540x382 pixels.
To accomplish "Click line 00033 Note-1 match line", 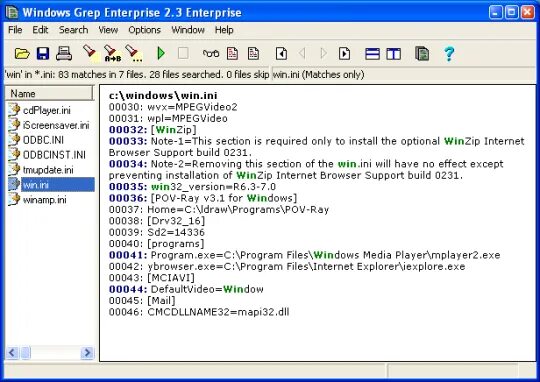I will [x=316, y=146].
